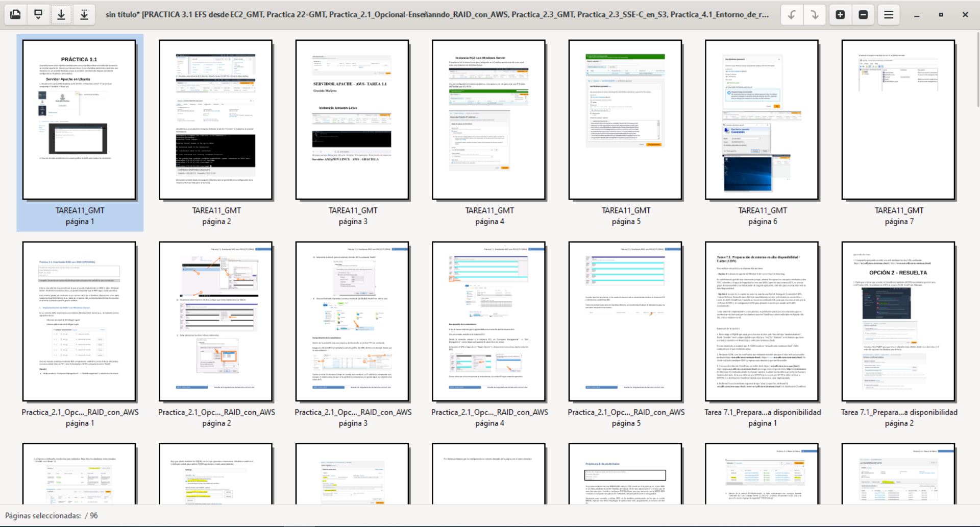Select Practica_2.1_Opc..._RAID_con_AWS página 1 thumbnail
Viewport: 980px width, 527px height.
(79, 321)
